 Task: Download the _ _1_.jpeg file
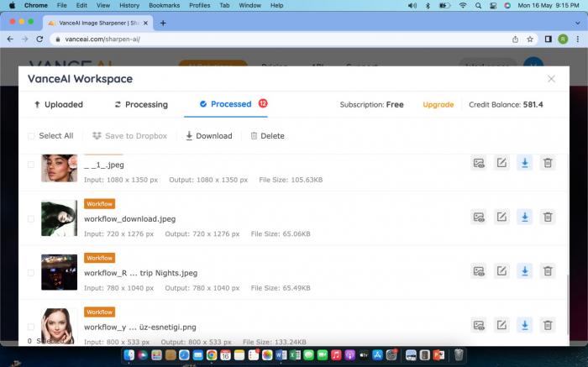tap(525, 163)
